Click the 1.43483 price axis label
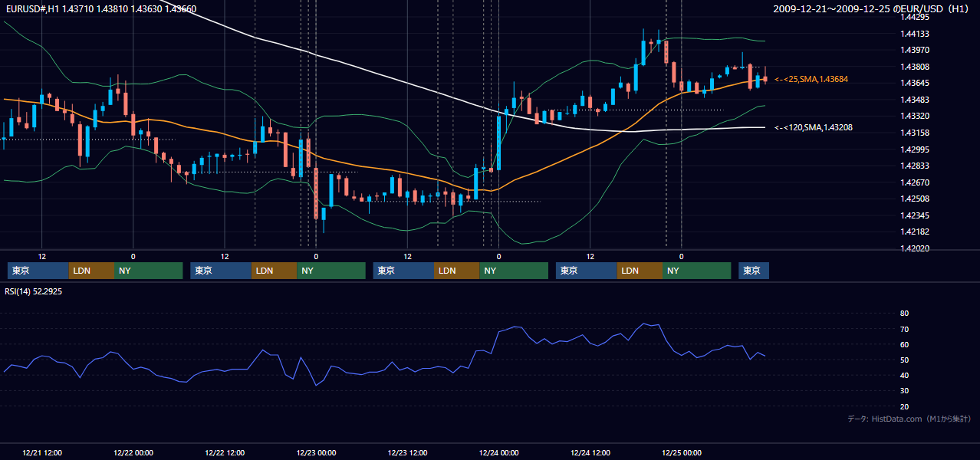The width and height of the screenshot is (980, 460). 915,100
